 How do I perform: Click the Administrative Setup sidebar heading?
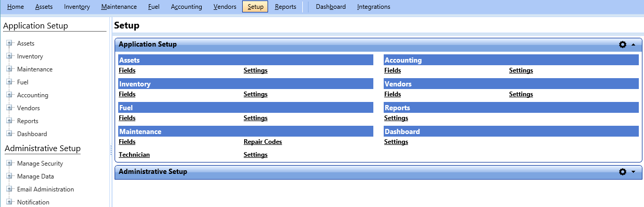click(x=43, y=149)
